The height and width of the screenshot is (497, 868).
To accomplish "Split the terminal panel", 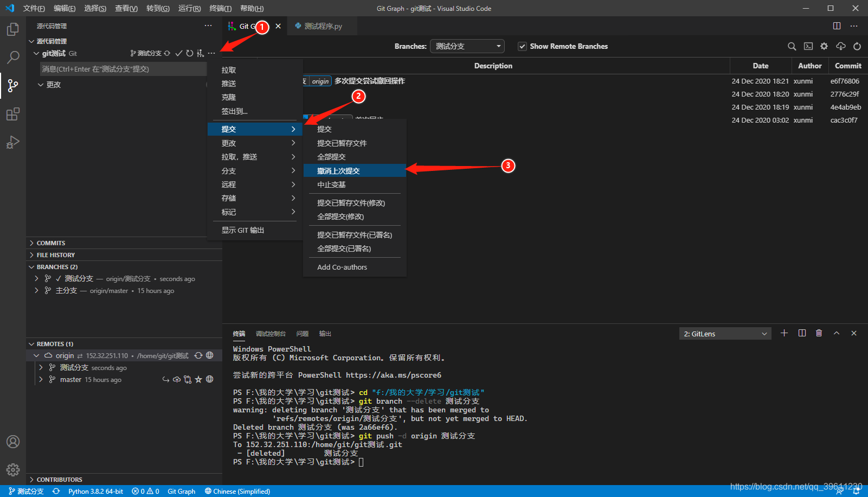I will pos(802,333).
